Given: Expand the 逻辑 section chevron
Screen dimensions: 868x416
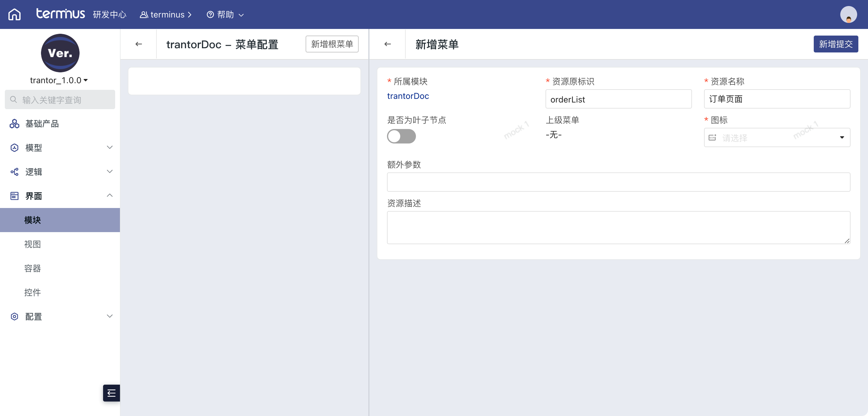Looking at the screenshot, I should (x=109, y=172).
